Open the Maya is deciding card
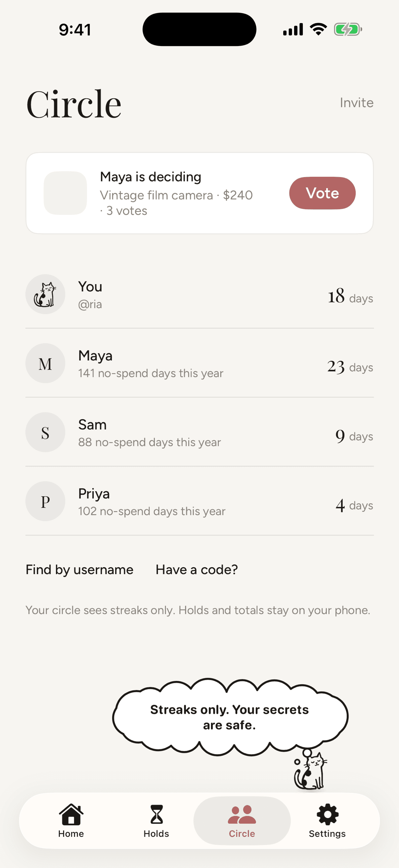Viewport: 399px width, 868px height. click(200, 193)
